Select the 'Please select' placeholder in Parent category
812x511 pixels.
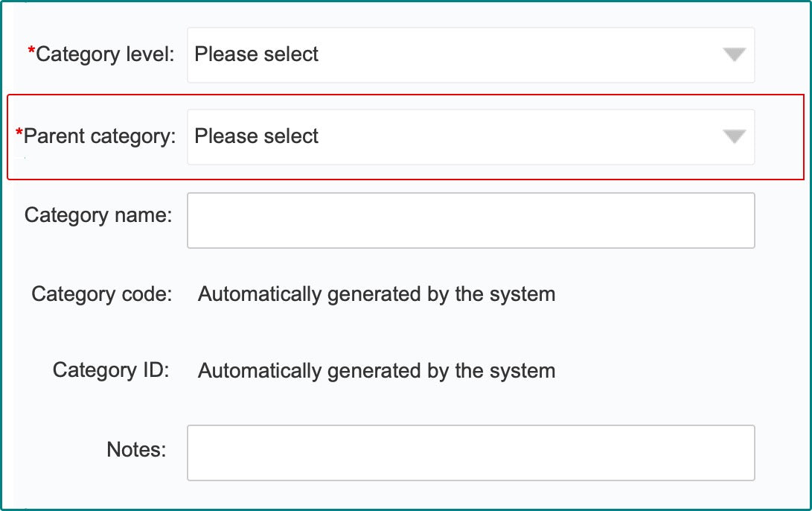point(256,136)
